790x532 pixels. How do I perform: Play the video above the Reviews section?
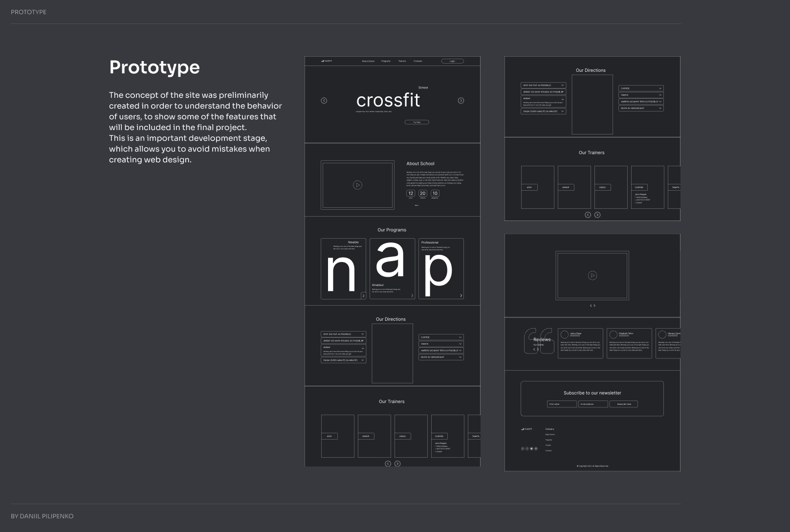pos(592,276)
